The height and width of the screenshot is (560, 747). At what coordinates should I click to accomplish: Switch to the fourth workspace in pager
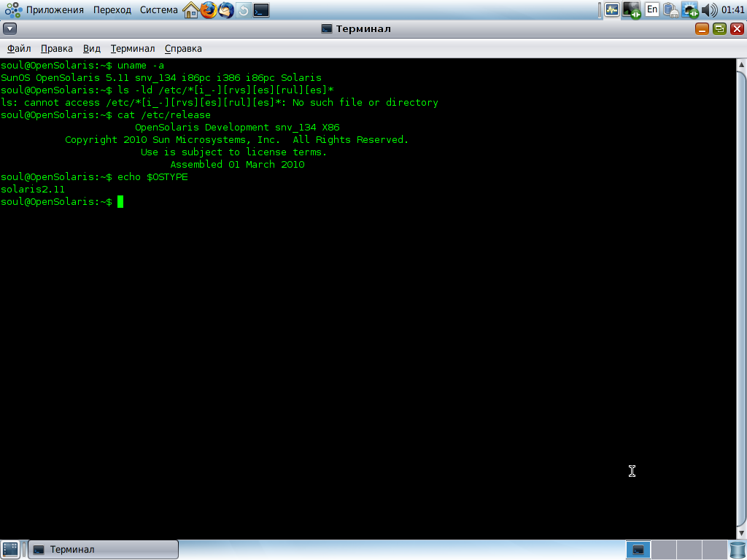[x=714, y=550]
